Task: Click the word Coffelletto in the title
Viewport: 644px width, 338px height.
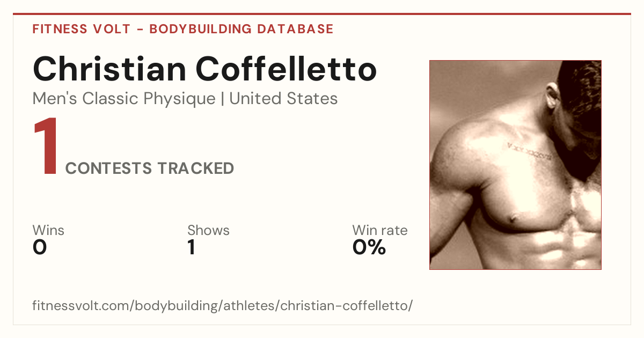Action: pos(286,69)
